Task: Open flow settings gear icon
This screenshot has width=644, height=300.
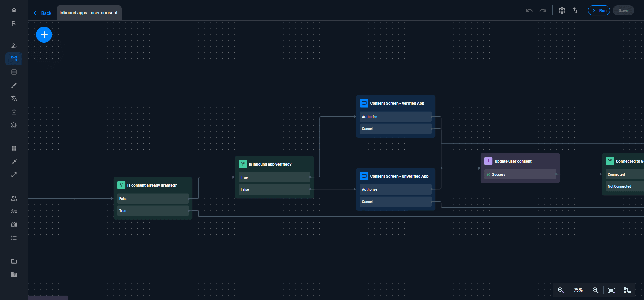Action: 562,10
